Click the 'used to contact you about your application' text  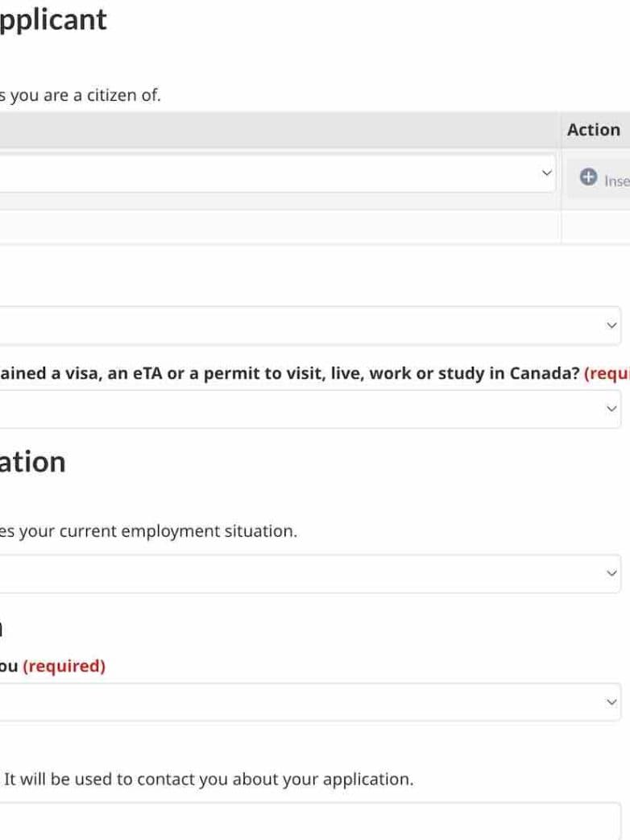[x=209, y=780]
